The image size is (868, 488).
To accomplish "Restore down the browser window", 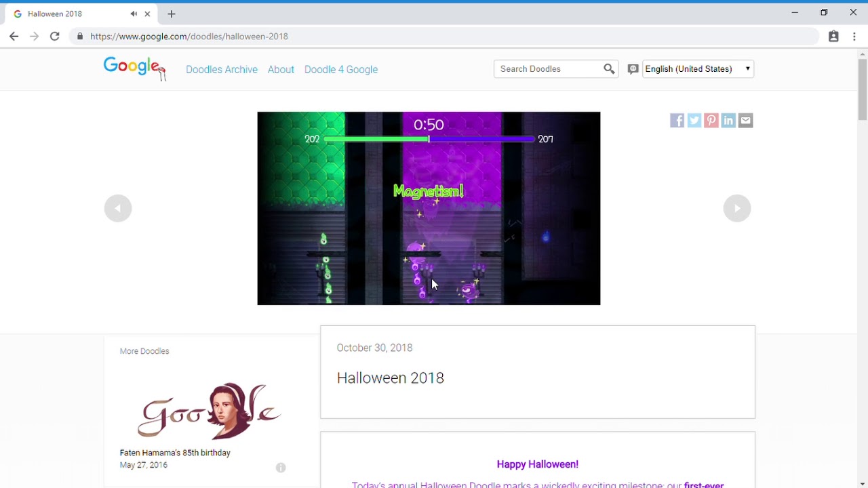I will point(824,12).
